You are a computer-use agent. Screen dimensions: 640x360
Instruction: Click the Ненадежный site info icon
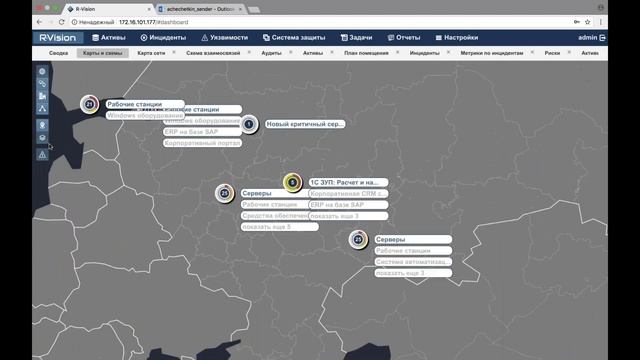tap(75, 22)
